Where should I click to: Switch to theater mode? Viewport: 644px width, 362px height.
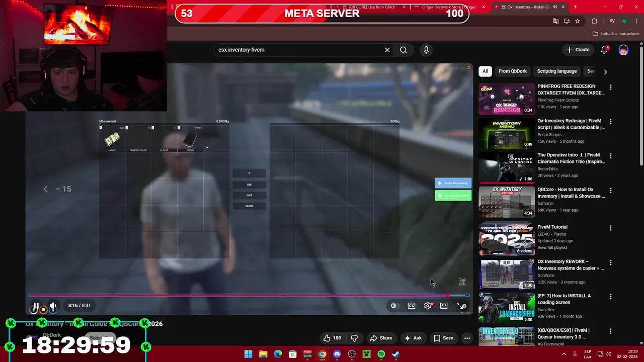444,306
